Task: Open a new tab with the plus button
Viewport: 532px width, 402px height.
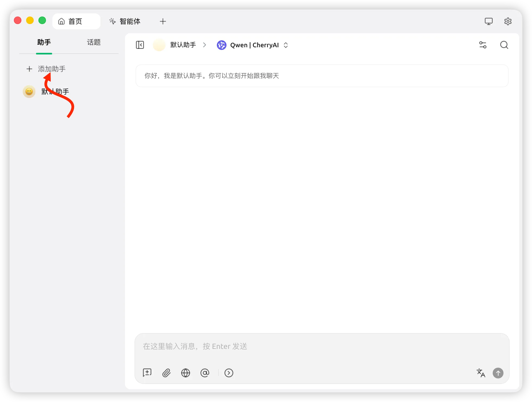Action: [x=163, y=21]
